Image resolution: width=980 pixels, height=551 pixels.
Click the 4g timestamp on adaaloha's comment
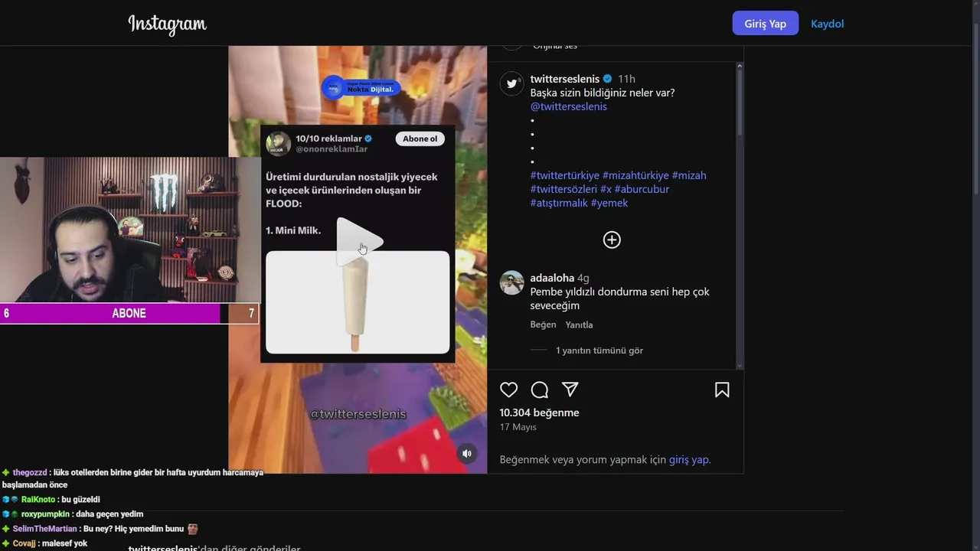(x=583, y=278)
